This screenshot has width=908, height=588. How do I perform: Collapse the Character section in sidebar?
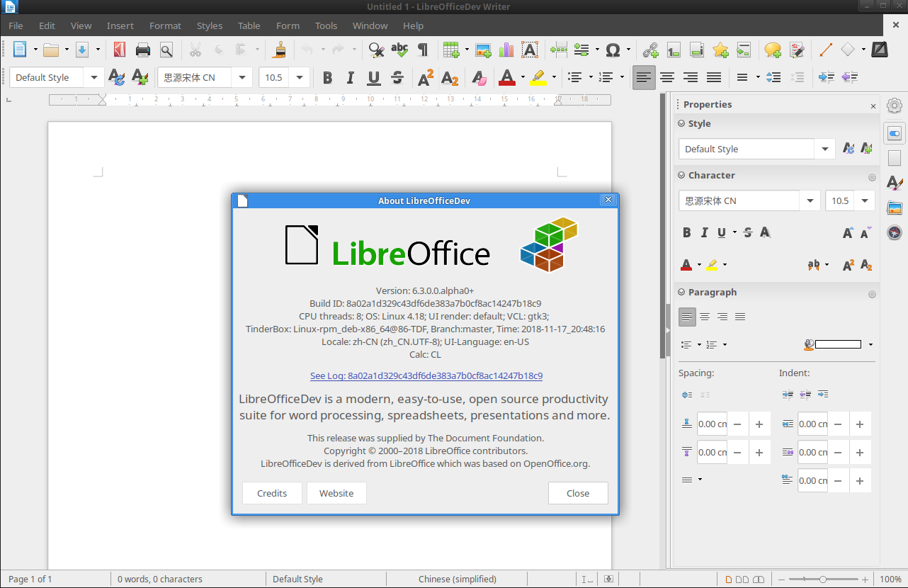click(681, 175)
